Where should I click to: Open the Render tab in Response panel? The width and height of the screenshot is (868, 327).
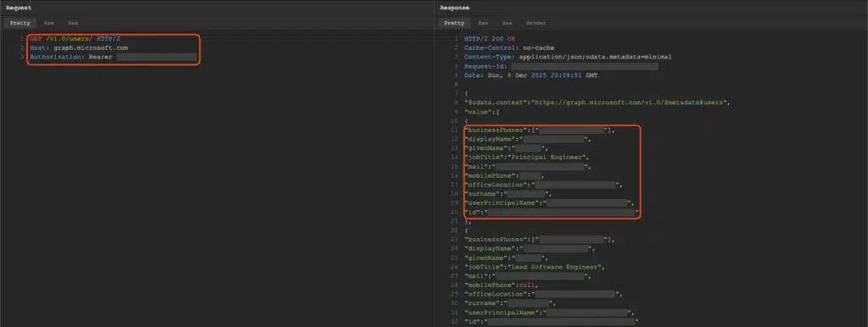[536, 23]
